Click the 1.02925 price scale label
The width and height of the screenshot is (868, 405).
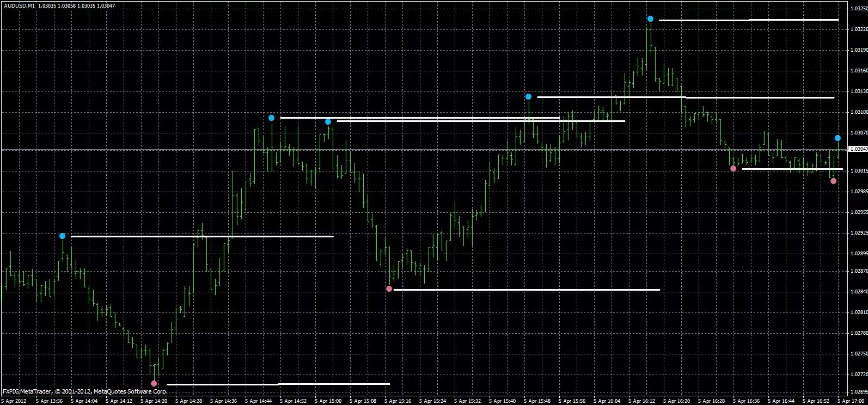click(x=858, y=233)
